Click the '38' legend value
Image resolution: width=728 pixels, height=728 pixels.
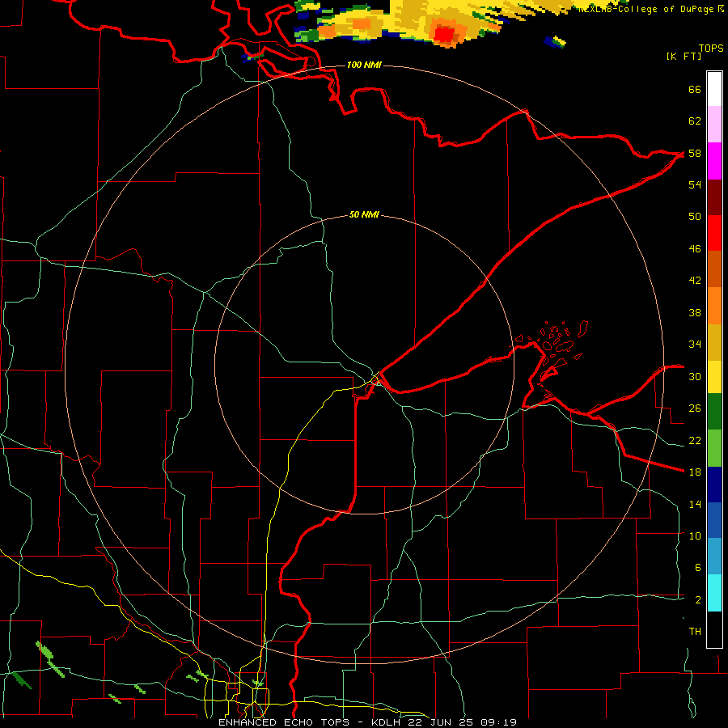pos(695,312)
